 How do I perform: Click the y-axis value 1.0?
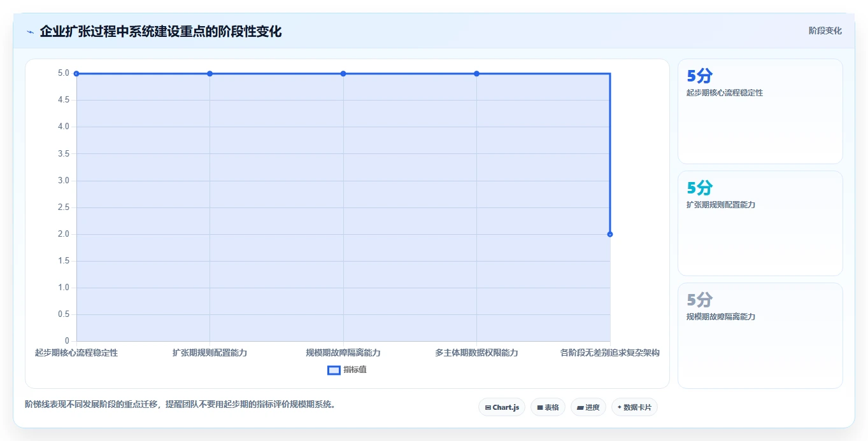(64, 288)
